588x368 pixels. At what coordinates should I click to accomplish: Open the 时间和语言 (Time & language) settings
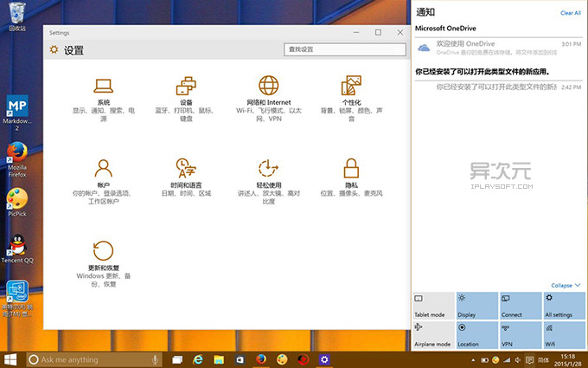tap(186, 178)
